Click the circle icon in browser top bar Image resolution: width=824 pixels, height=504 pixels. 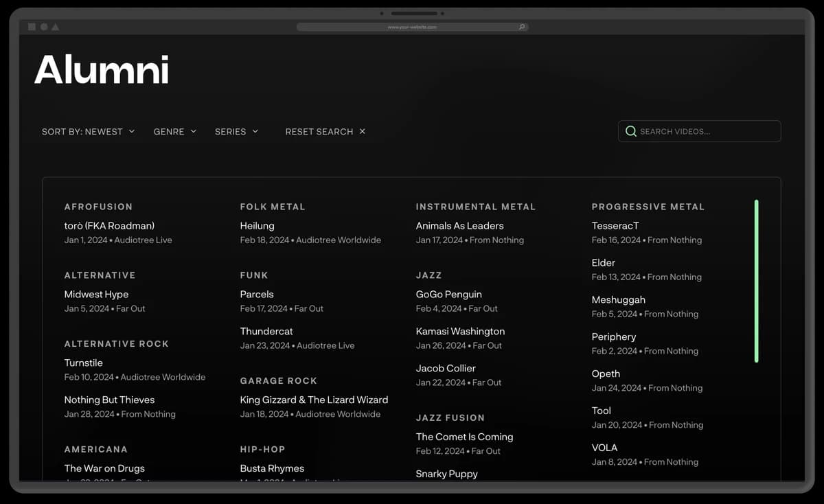click(44, 27)
